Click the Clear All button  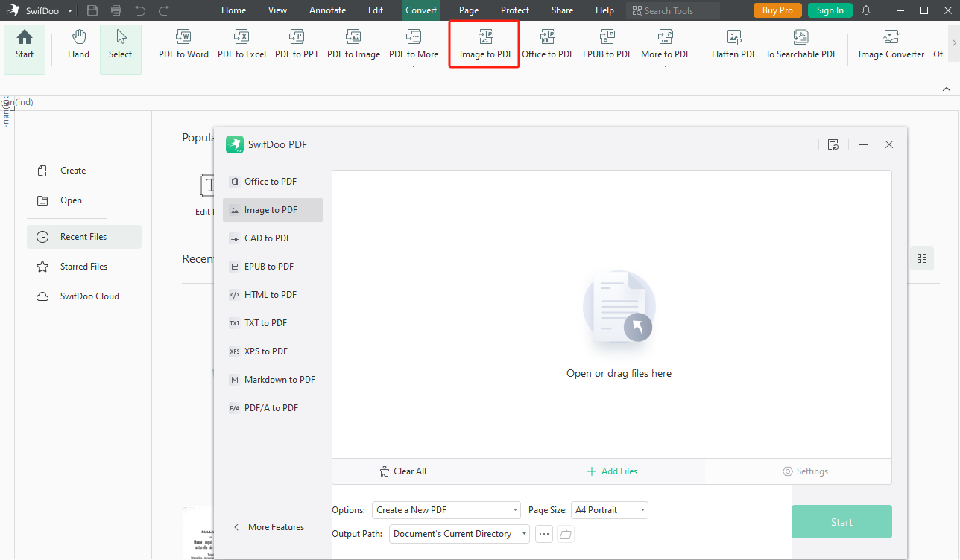[403, 471]
